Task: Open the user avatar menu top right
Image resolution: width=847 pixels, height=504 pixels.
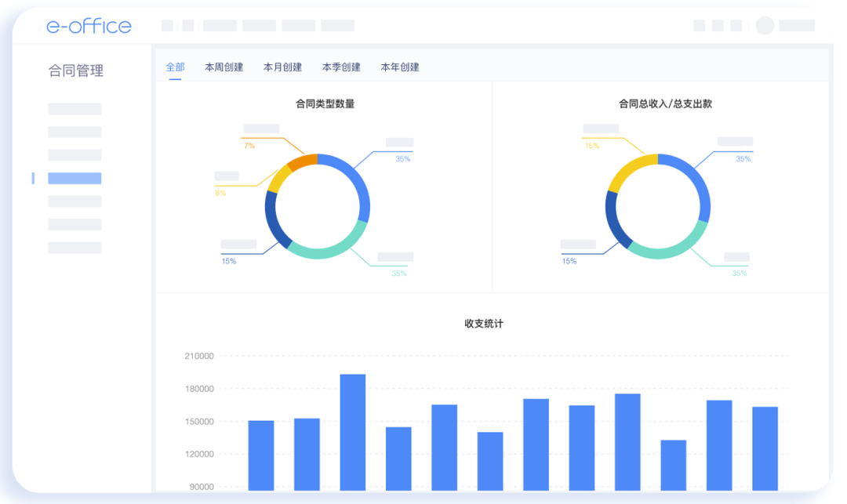Action: 765,26
